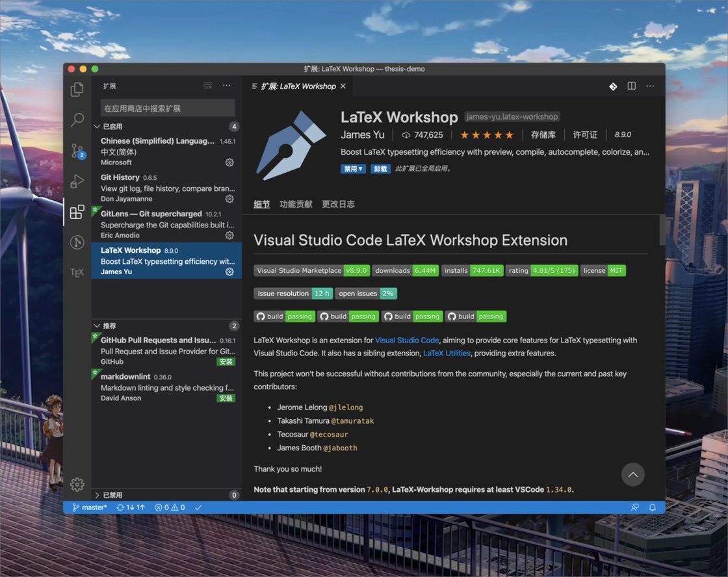Click the license MIT badge
The height and width of the screenshot is (577, 728).
click(x=603, y=270)
